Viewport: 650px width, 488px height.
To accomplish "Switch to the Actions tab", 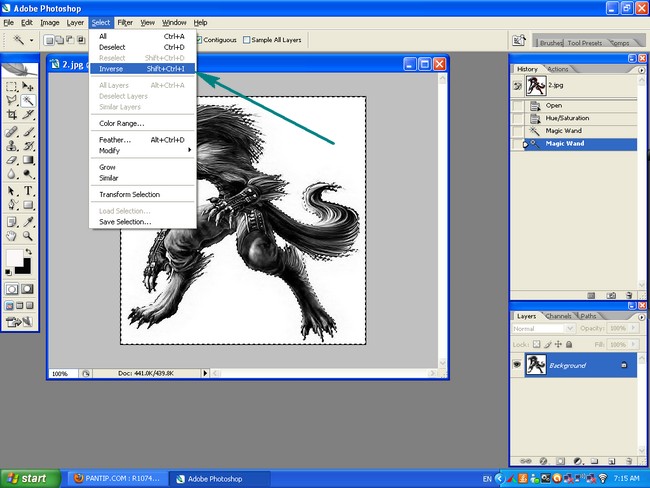I will [x=558, y=69].
